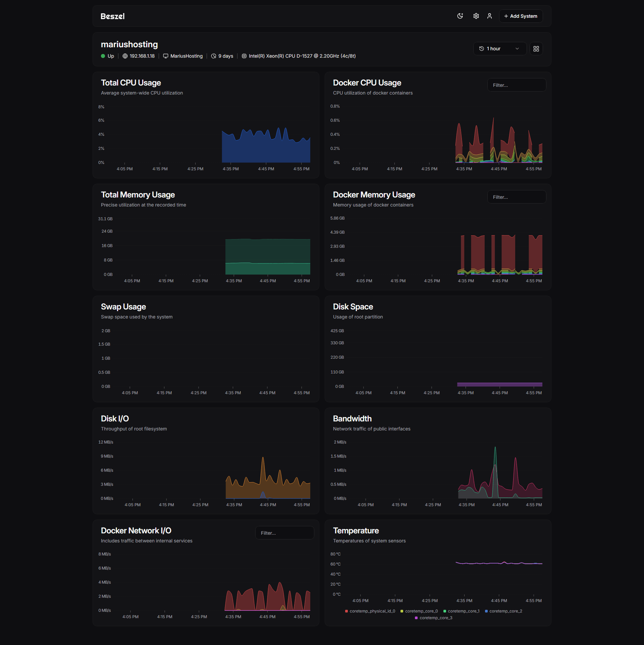Click coretemp_core_3 legend swatch
Image resolution: width=644 pixels, height=645 pixels.
coord(416,618)
